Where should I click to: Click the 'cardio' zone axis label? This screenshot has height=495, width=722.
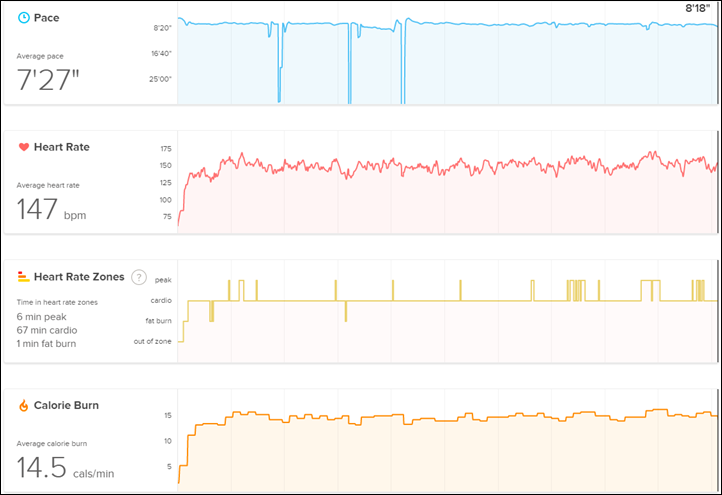pyautogui.click(x=161, y=300)
